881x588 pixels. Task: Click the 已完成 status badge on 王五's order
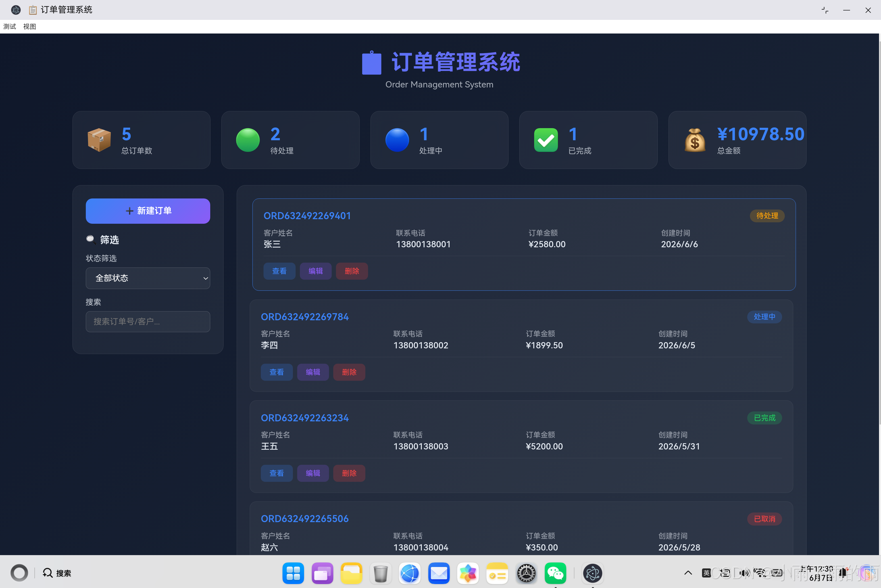(x=765, y=418)
